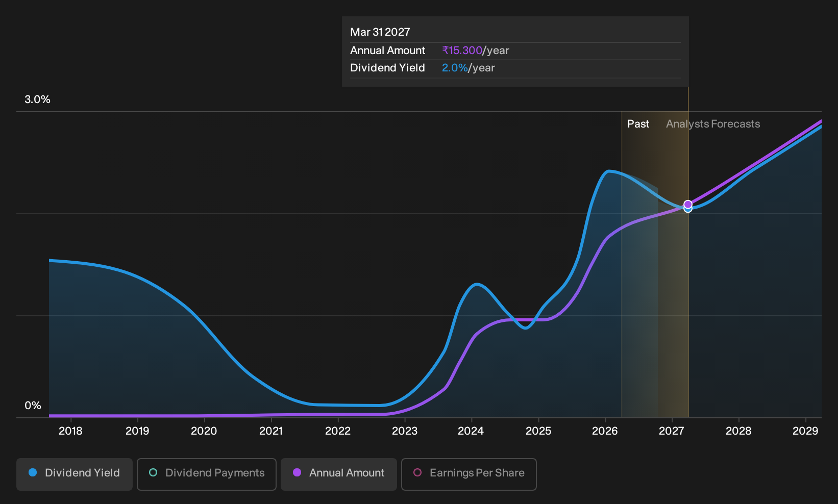This screenshot has width=838, height=504.
Task: Click the 2019 x-axis year label
Action: pyautogui.click(x=137, y=431)
